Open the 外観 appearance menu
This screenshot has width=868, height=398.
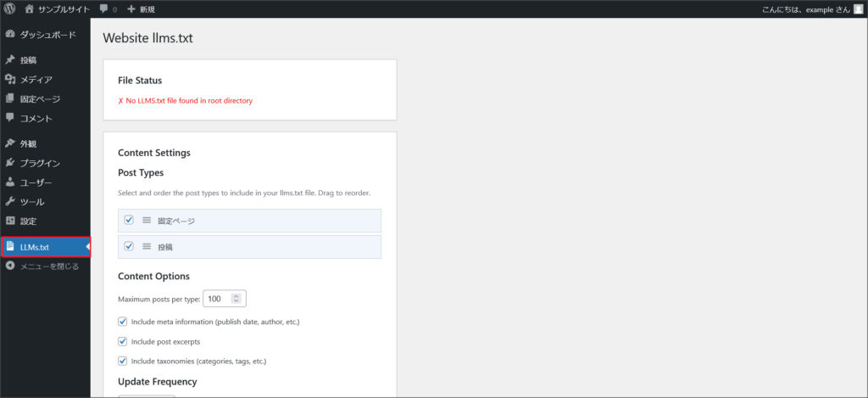coord(28,143)
